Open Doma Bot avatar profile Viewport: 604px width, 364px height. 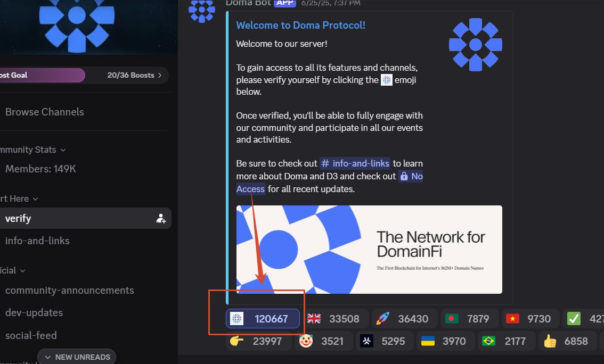pyautogui.click(x=202, y=11)
